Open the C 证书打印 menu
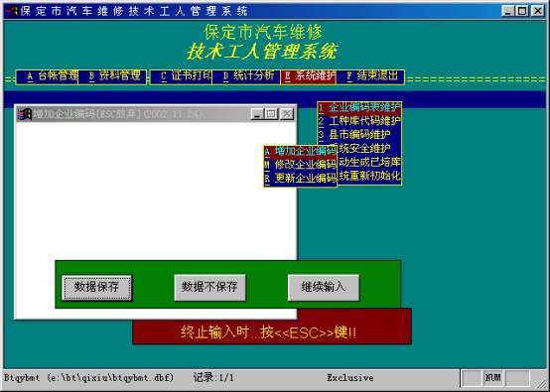Viewport: 550px width, 392px height. coord(182,76)
